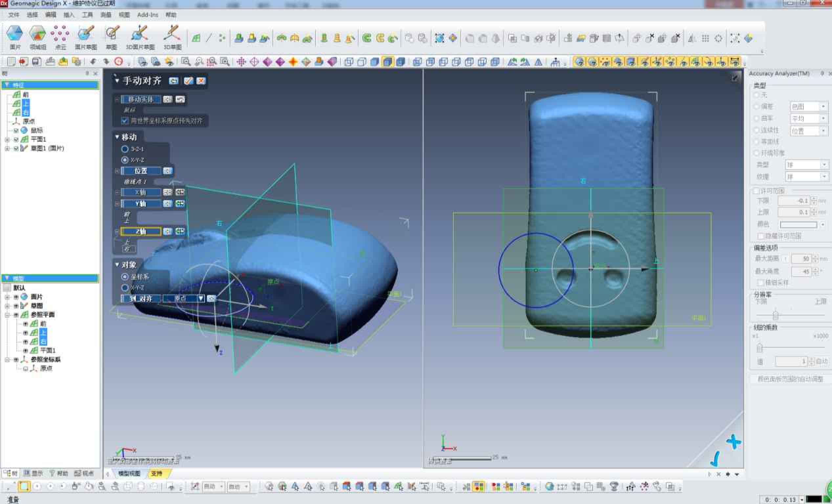
Task: Open the 插入 menu
Action: click(x=69, y=15)
